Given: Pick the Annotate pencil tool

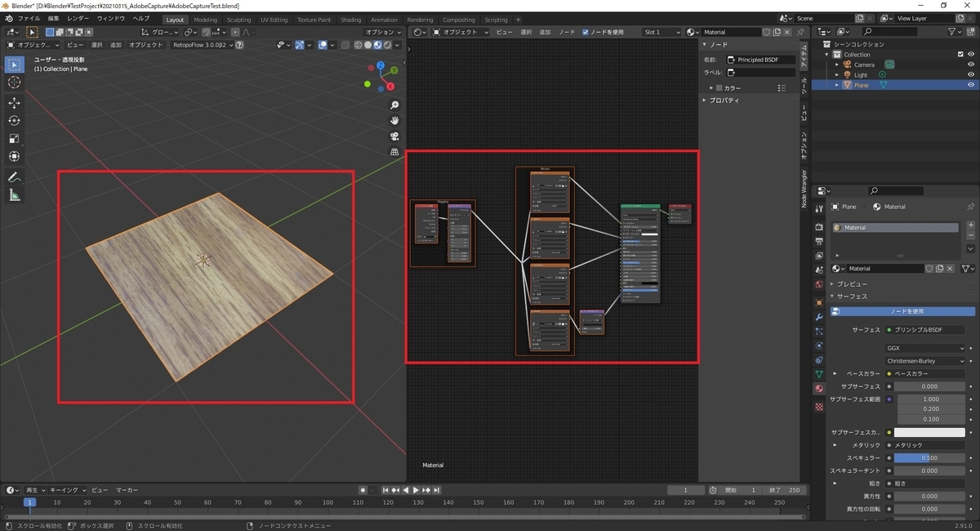Looking at the screenshot, I should pyautogui.click(x=15, y=177).
